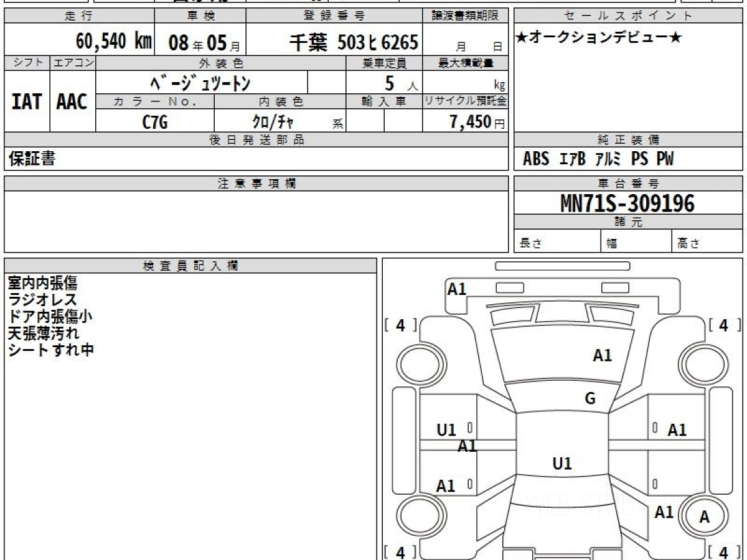Click the kg unit in the load cell
The image size is (747, 560).
(499, 86)
